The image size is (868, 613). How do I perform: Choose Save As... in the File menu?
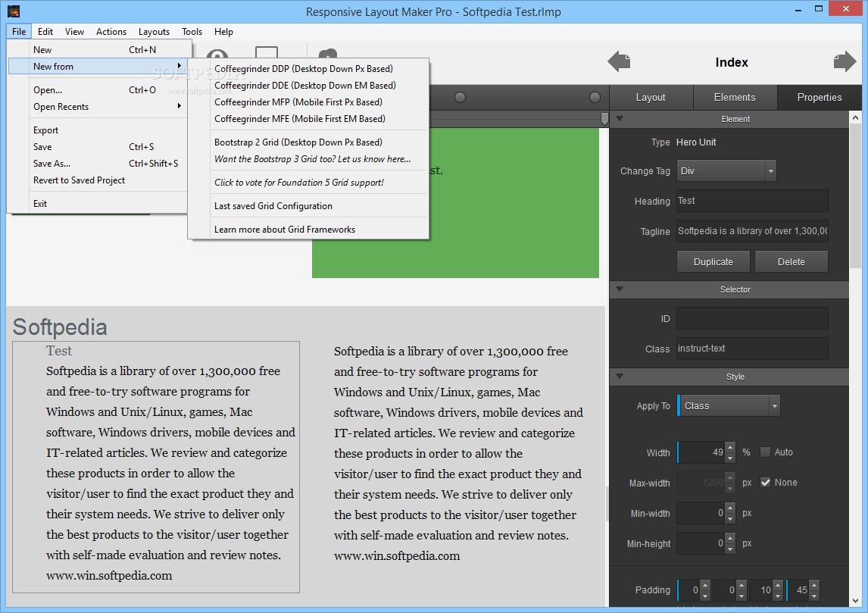(x=98, y=164)
